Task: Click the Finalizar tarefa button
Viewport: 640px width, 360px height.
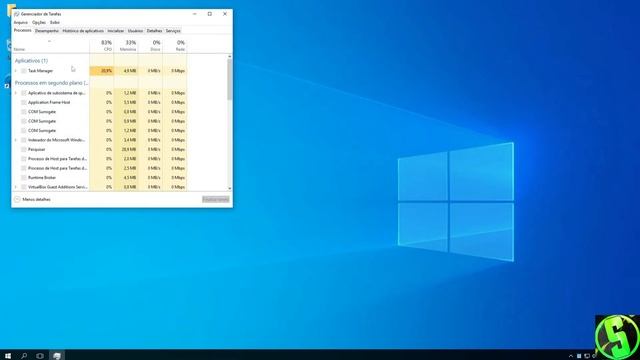Action: tap(216, 199)
